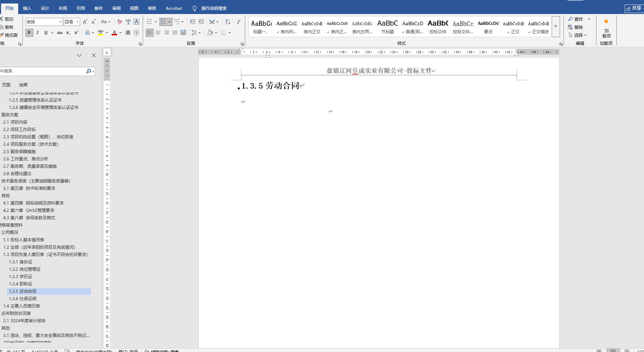Screen dimensions: 644x352
Task: Toggle left alignment for the paragraph
Action: [150, 33]
